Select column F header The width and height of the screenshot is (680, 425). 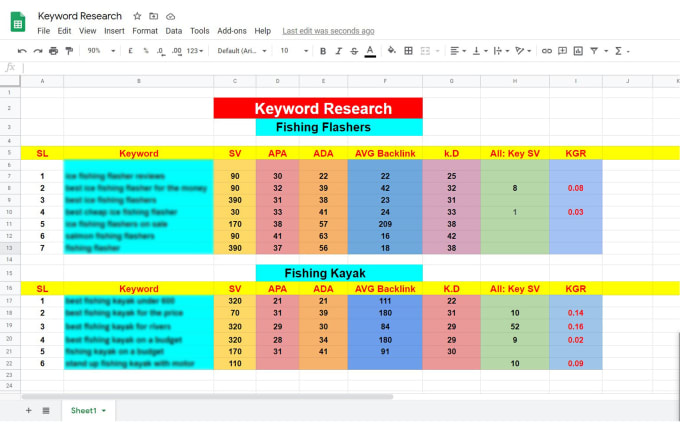pos(385,81)
